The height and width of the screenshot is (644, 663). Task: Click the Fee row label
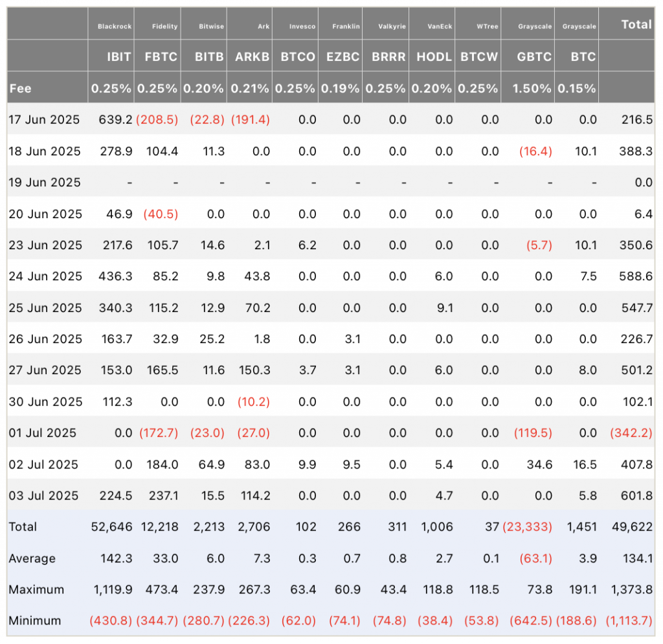pyautogui.click(x=20, y=88)
